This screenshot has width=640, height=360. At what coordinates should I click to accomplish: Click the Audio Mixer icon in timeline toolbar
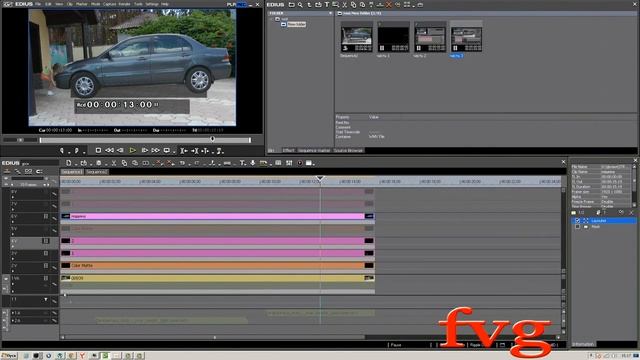click(289, 163)
